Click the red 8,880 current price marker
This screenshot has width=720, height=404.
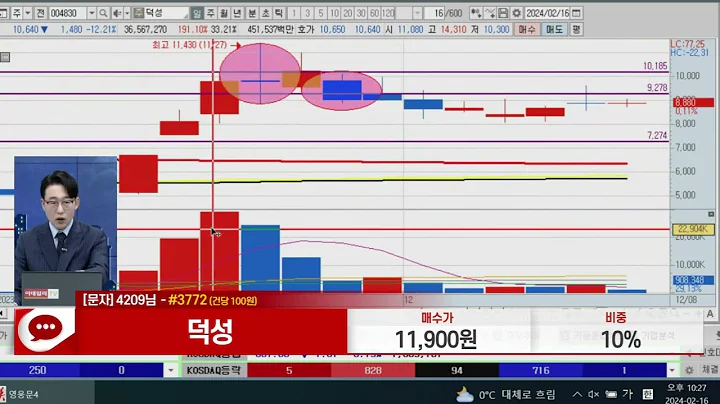693,102
